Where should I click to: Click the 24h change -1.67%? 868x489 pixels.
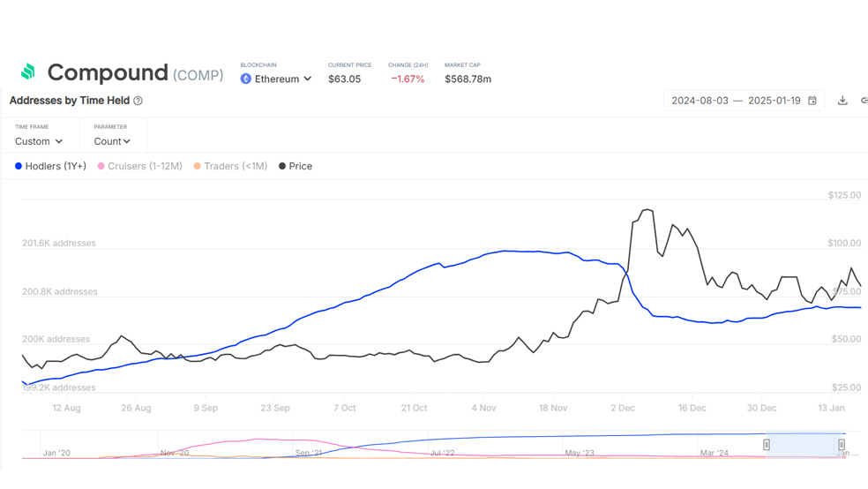[x=408, y=79]
